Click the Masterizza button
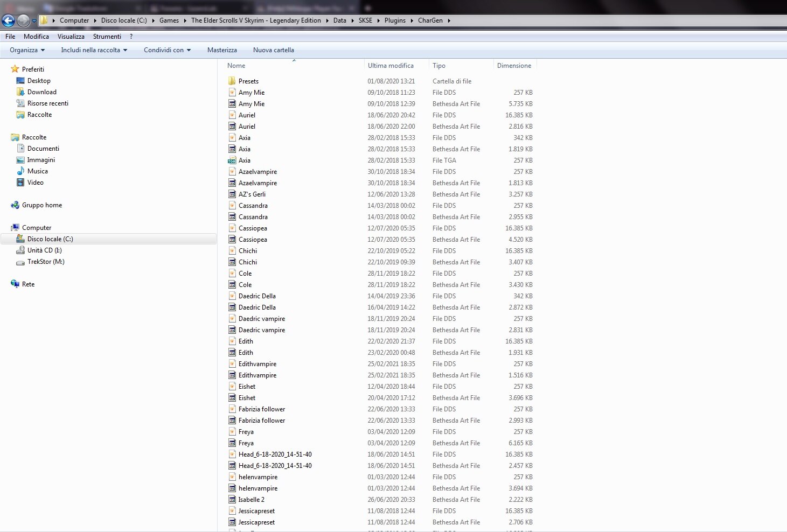The image size is (787, 532). point(222,50)
